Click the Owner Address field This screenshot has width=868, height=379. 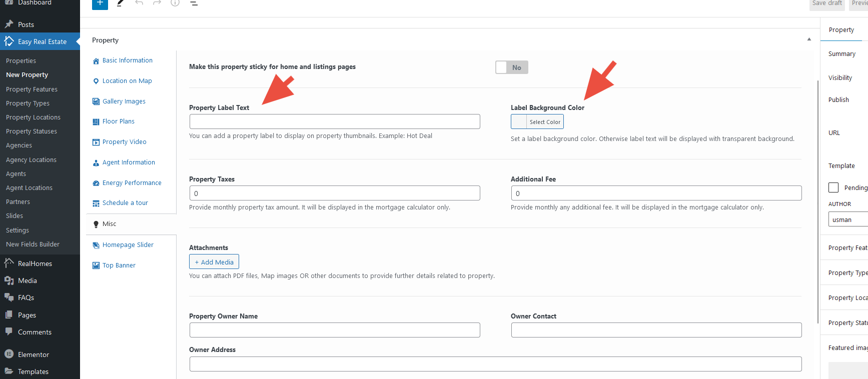click(x=496, y=364)
